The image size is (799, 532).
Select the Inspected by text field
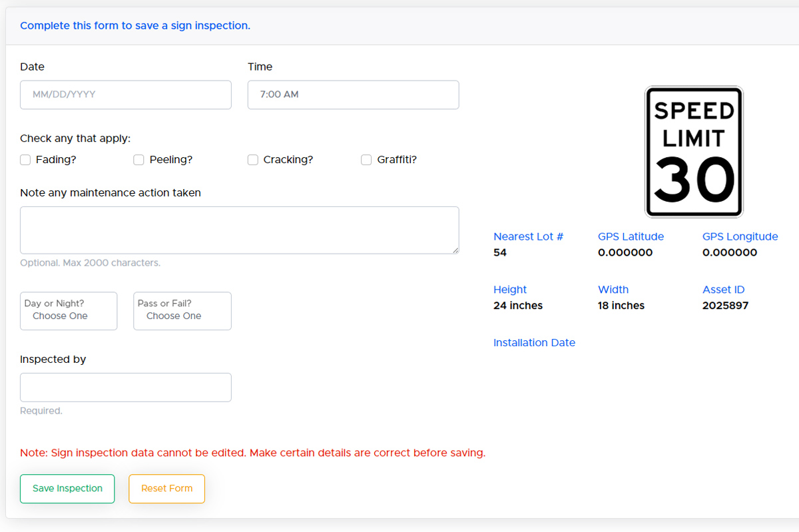point(126,387)
